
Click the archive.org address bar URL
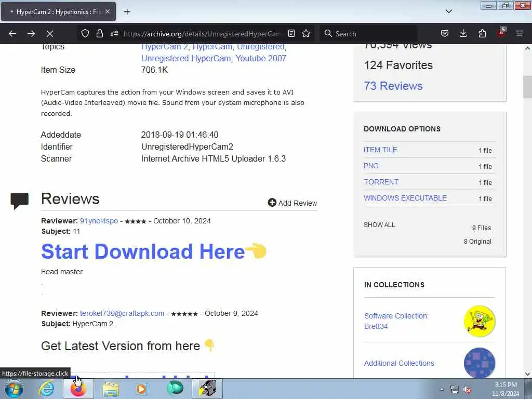[x=202, y=34]
